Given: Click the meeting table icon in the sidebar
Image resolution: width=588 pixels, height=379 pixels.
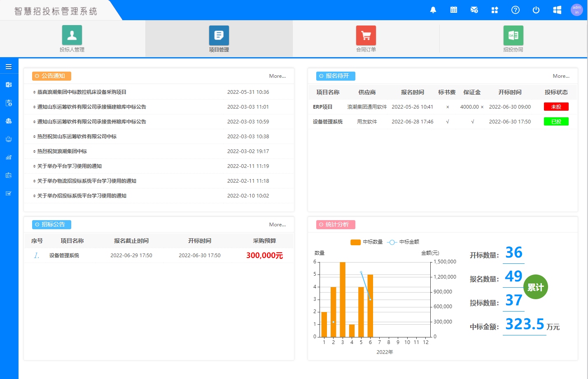Looking at the screenshot, I should click(x=9, y=139).
